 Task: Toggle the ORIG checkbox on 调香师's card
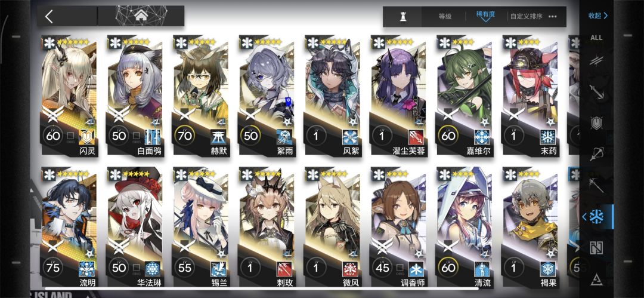point(400,268)
